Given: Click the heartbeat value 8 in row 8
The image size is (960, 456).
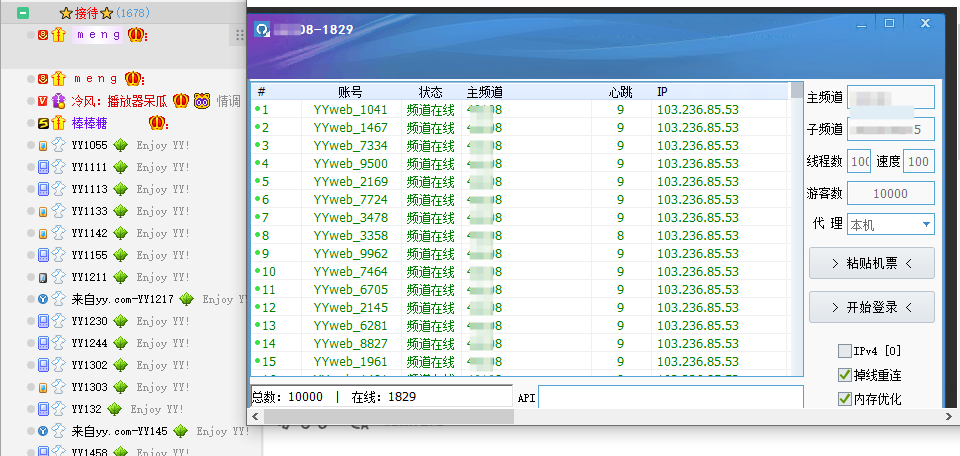Looking at the screenshot, I should (x=620, y=236).
